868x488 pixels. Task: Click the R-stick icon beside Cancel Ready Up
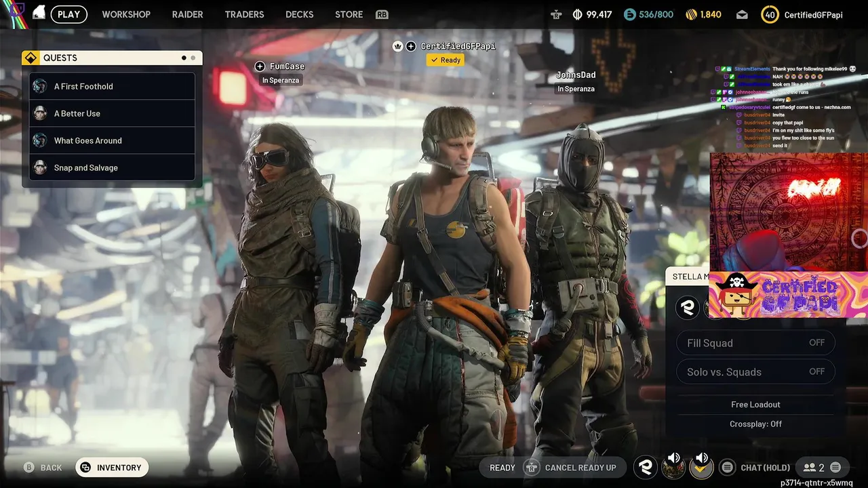pyautogui.click(x=532, y=468)
